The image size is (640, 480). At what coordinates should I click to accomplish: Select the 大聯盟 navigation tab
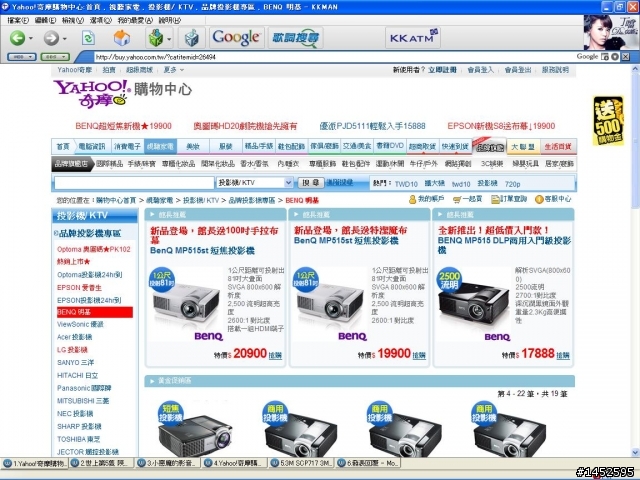point(523,147)
